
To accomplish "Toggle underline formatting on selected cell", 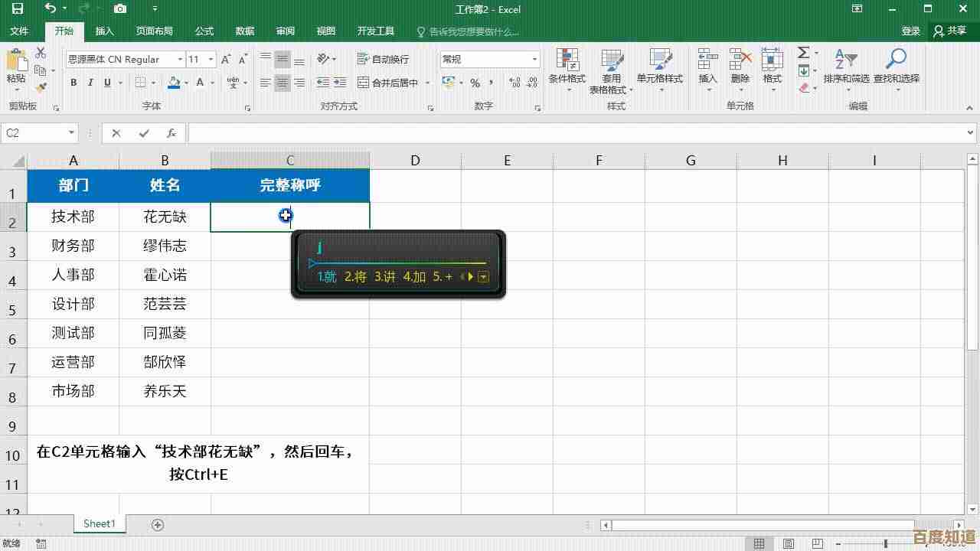I will [x=107, y=83].
